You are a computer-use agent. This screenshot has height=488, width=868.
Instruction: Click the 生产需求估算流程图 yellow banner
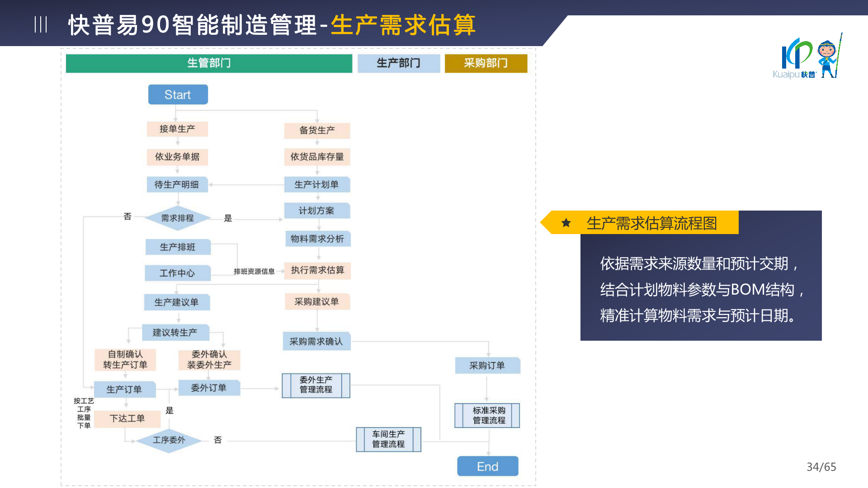coord(651,223)
